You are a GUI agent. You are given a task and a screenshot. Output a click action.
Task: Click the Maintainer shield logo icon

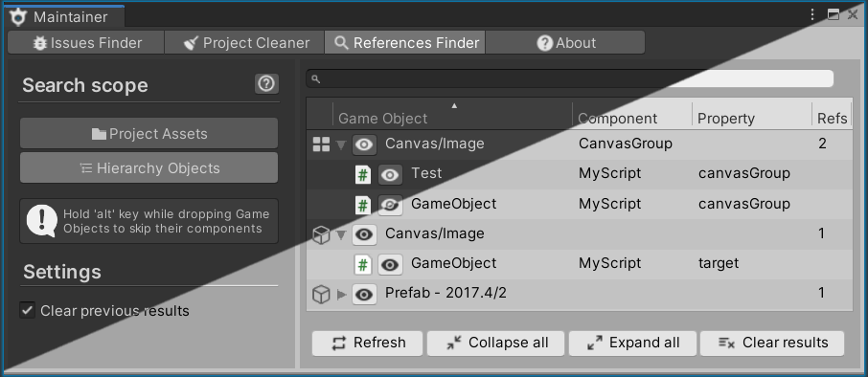pyautogui.click(x=18, y=16)
